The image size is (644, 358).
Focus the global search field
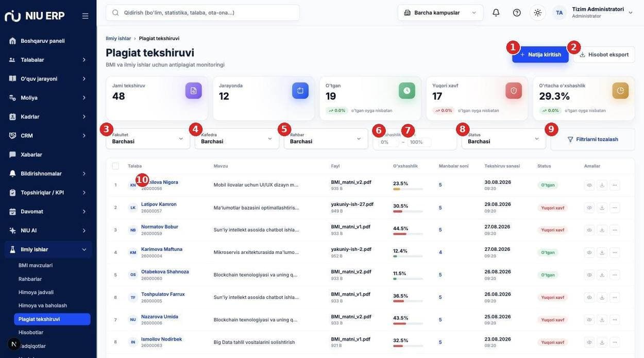click(x=202, y=12)
